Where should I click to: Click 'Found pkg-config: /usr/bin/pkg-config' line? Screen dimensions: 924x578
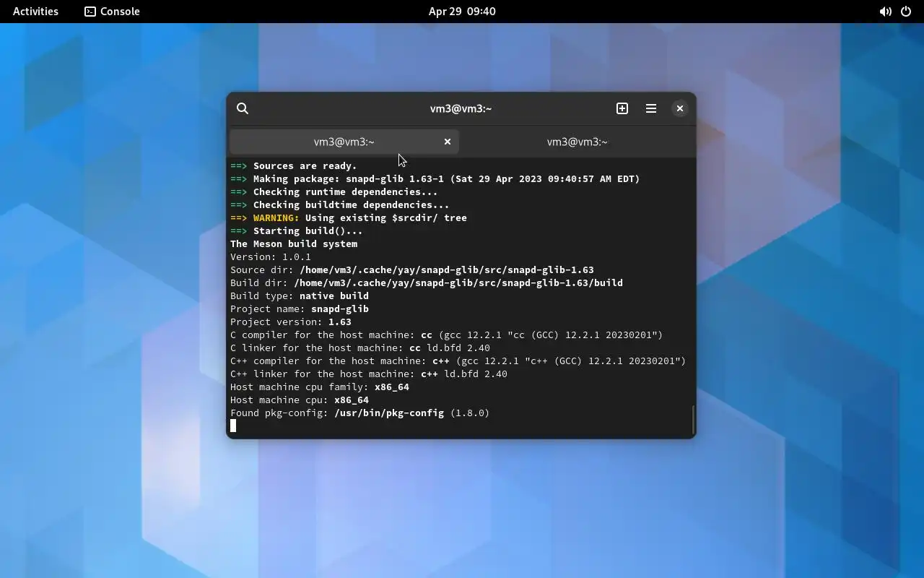pyautogui.click(x=360, y=413)
